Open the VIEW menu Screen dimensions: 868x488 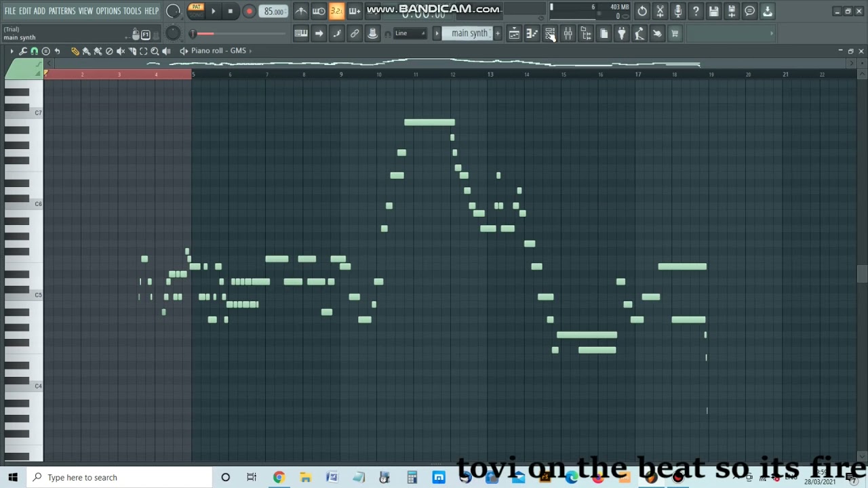[85, 11]
